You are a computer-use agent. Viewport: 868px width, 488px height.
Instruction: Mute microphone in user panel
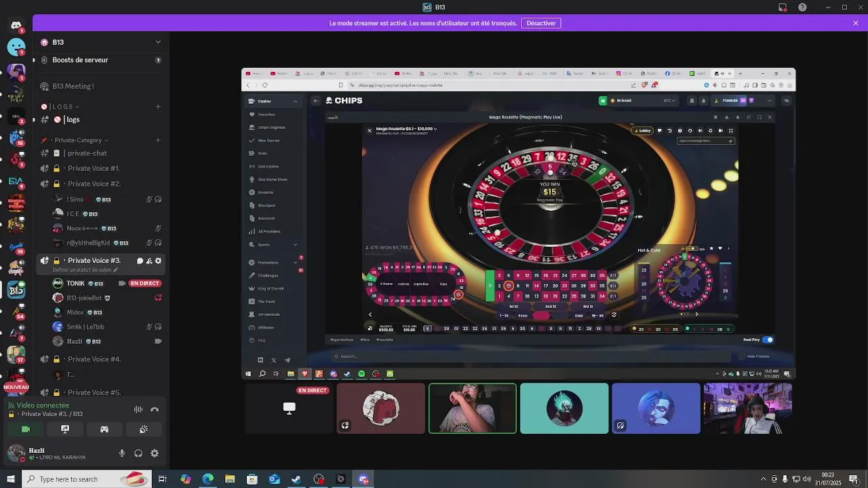click(x=122, y=453)
